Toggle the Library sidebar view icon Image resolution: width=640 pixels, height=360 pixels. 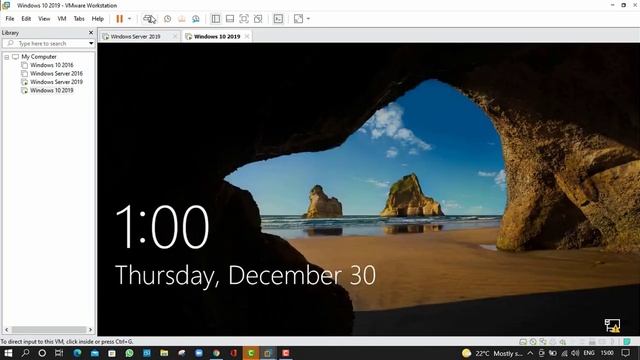click(x=216, y=19)
